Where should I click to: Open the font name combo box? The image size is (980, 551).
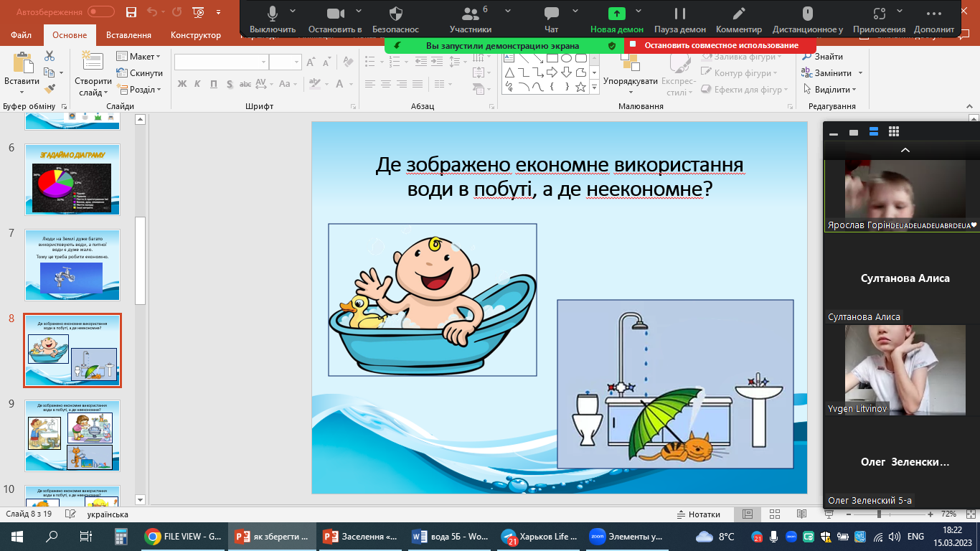point(220,62)
